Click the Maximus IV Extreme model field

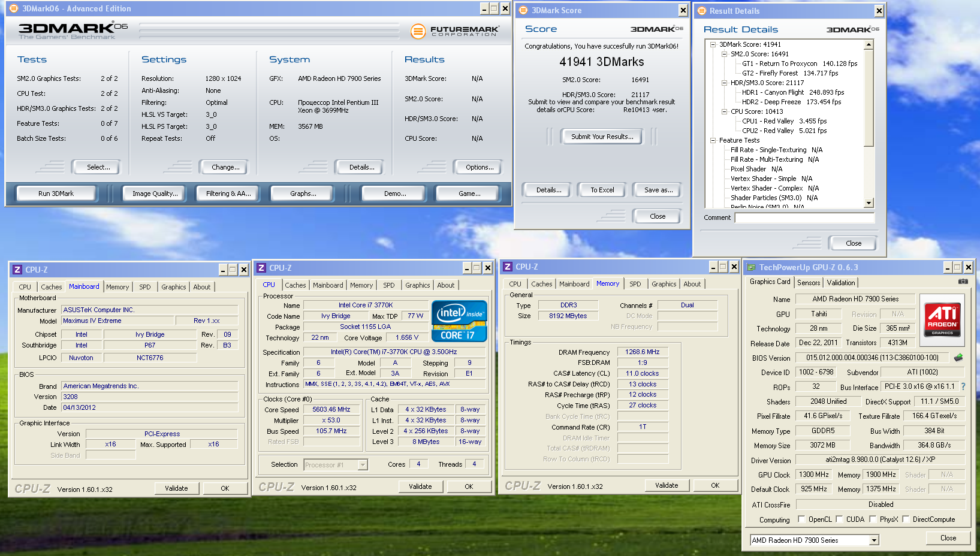click(118, 321)
